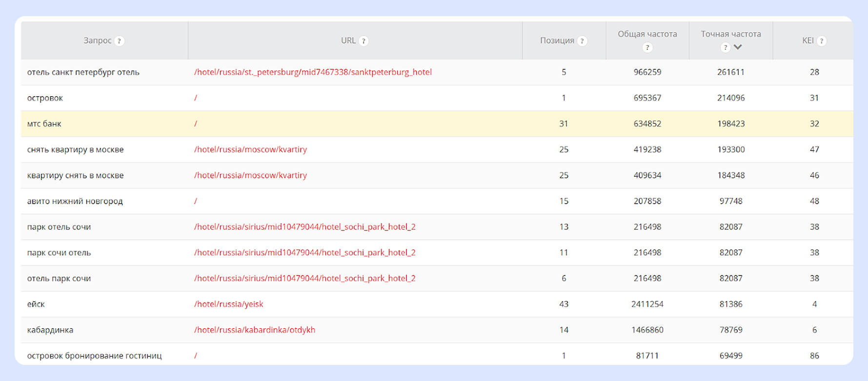Sort table by Общая частота column header
The image size is (868, 381).
(647, 34)
